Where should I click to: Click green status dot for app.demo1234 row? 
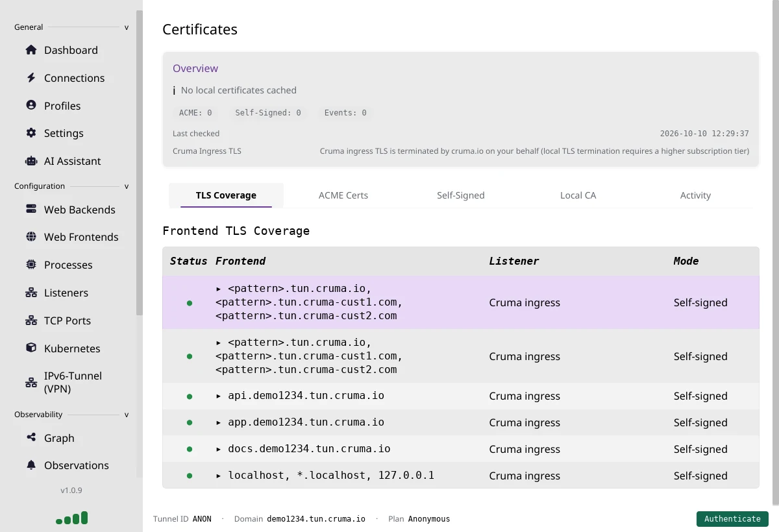point(190,422)
